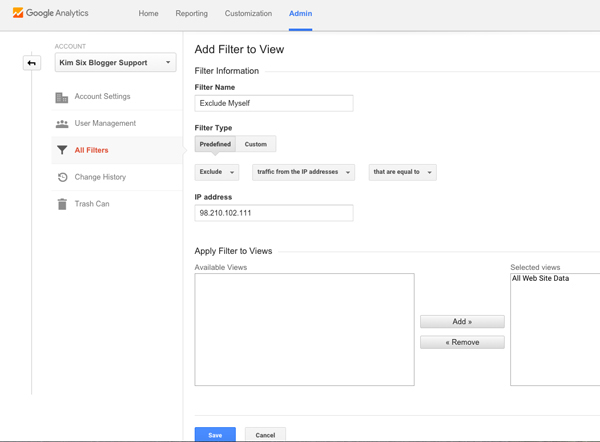Go to the Reporting tab
The width and height of the screenshot is (600, 442).
pos(191,14)
